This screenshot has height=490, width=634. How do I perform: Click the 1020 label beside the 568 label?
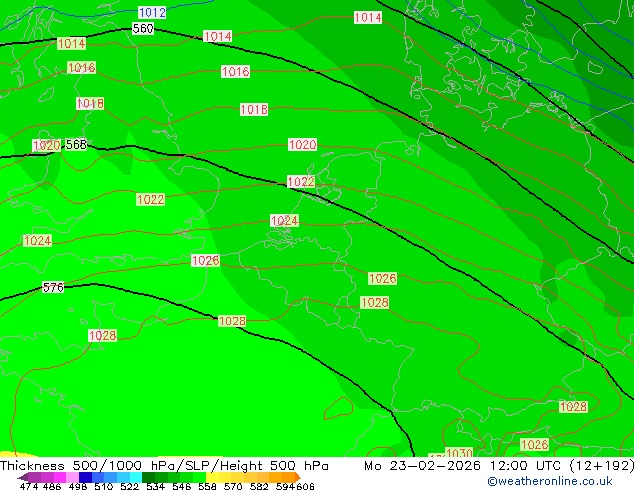(46, 146)
